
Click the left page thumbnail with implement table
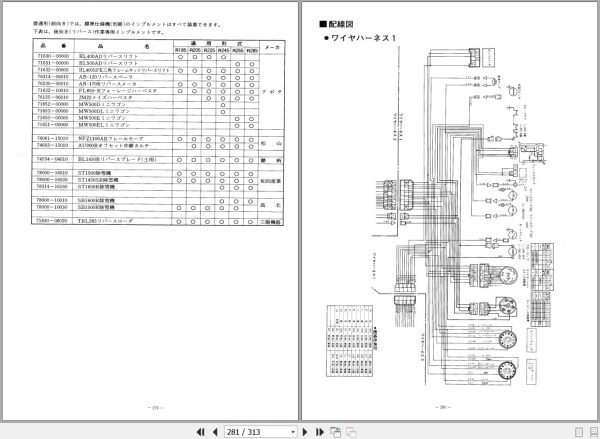[150, 211]
